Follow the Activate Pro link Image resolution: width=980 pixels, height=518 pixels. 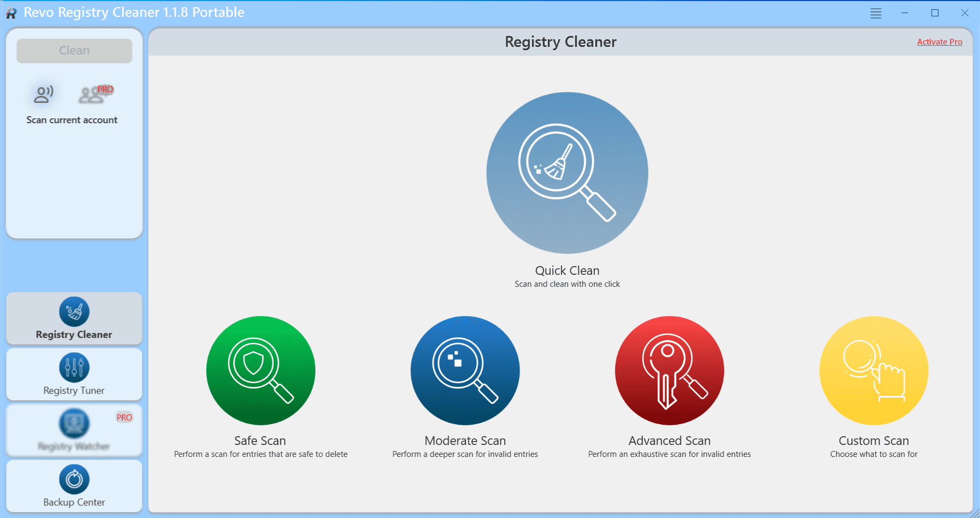click(x=940, y=42)
